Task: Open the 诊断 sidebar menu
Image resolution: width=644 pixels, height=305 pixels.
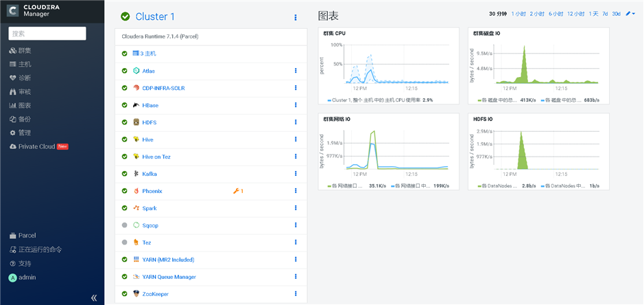Action: tap(20, 78)
